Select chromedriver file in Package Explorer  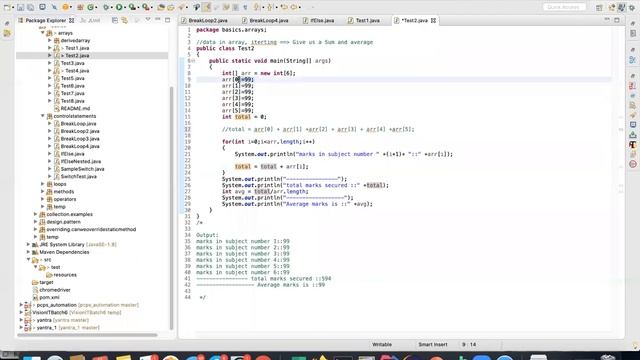tap(55, 290)
